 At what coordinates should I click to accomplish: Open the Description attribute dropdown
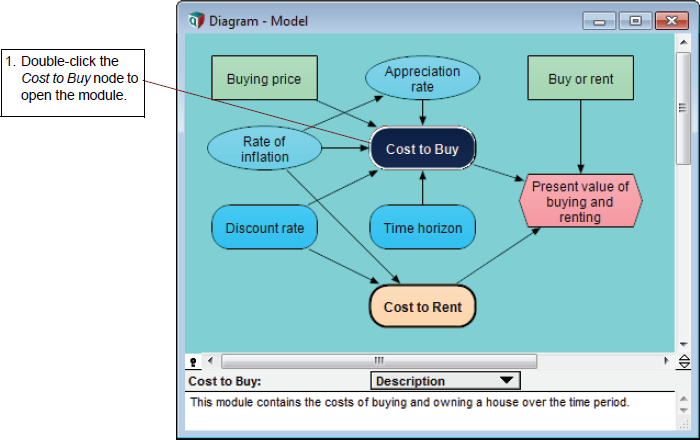(445, 381)
